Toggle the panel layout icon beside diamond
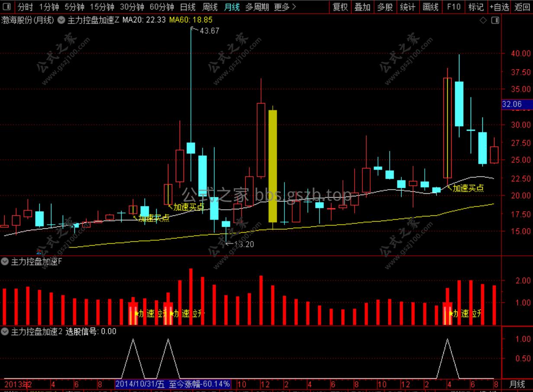The width and height of the screenshot is (533, 392). point(495,20)
